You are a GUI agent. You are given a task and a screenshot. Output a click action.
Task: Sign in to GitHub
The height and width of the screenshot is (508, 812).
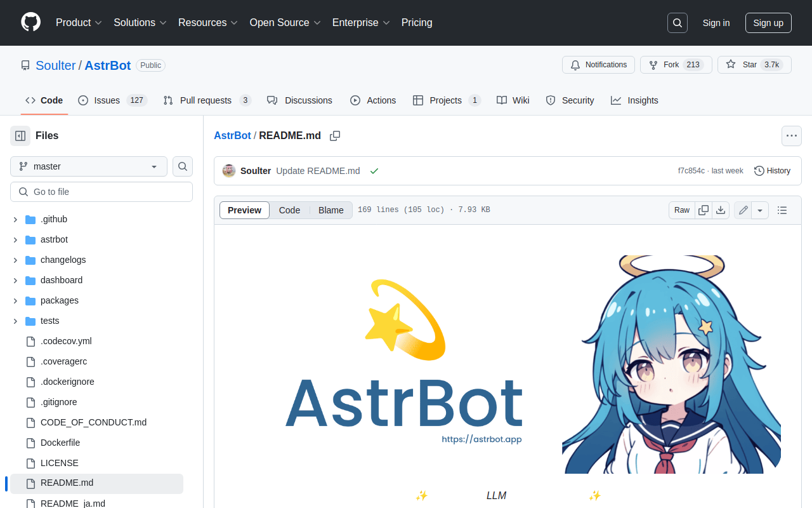[x=716, y=23]
